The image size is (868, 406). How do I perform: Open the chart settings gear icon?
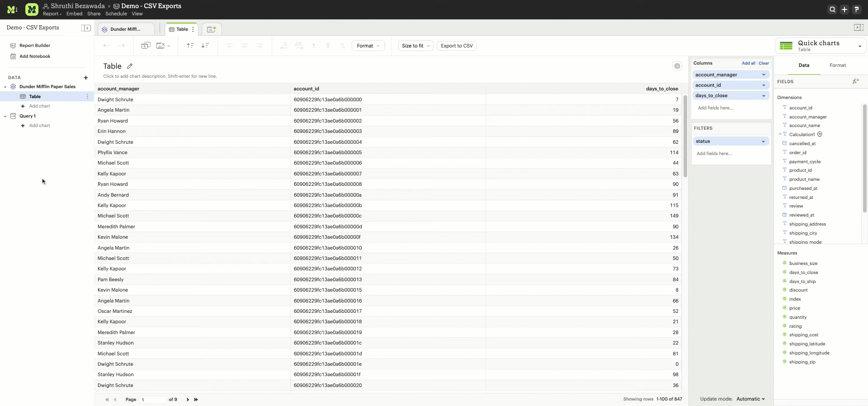(x=677, y=66)
